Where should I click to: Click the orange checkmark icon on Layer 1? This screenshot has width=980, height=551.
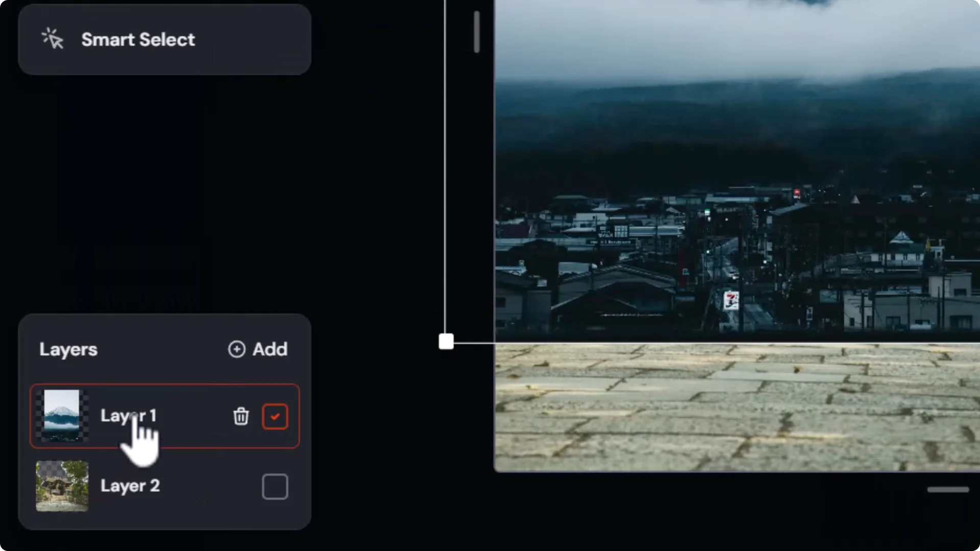pos(275,416)
